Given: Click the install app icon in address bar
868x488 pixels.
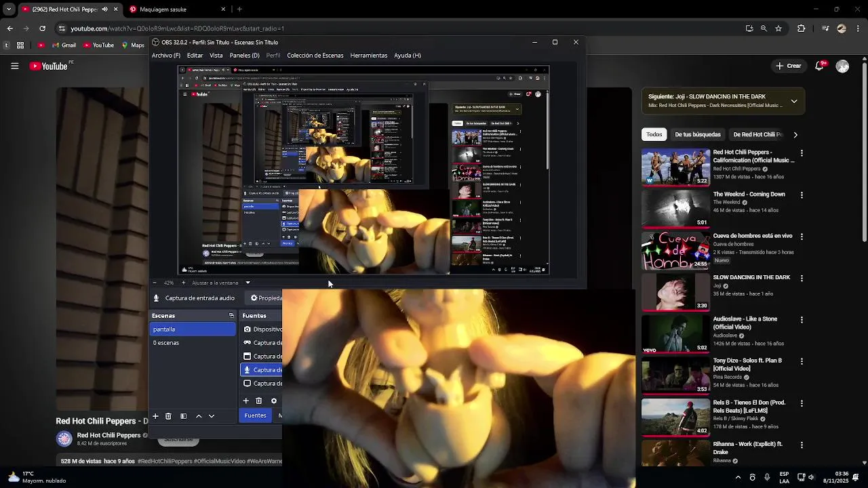Looking at the screenshot, I should tap(749, 28).
